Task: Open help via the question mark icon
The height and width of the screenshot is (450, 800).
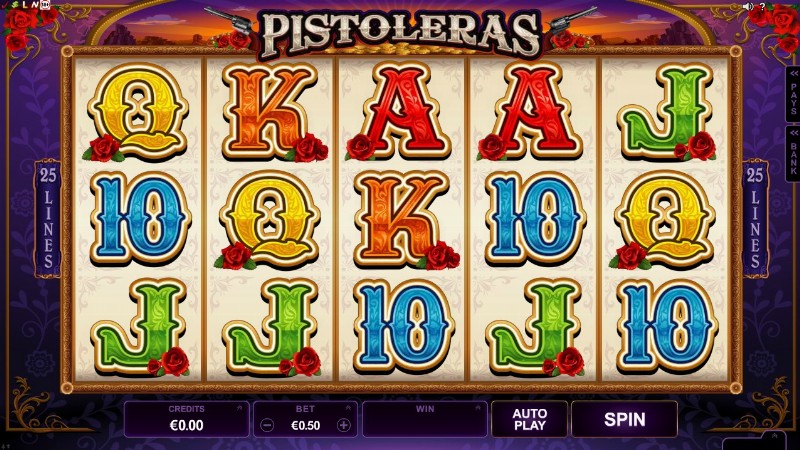Action: pos(762,6)
